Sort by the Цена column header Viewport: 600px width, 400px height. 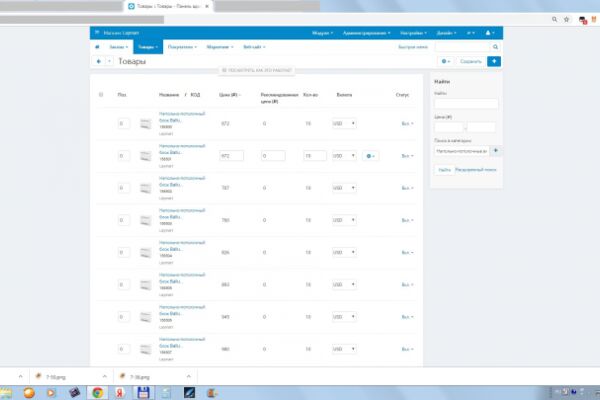[230, 95]
